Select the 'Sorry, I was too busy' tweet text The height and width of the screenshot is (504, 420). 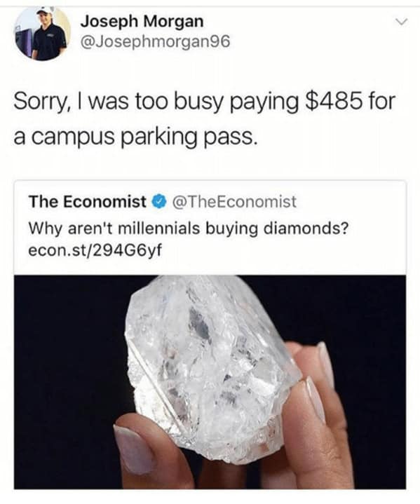click(x=204, y=119)
